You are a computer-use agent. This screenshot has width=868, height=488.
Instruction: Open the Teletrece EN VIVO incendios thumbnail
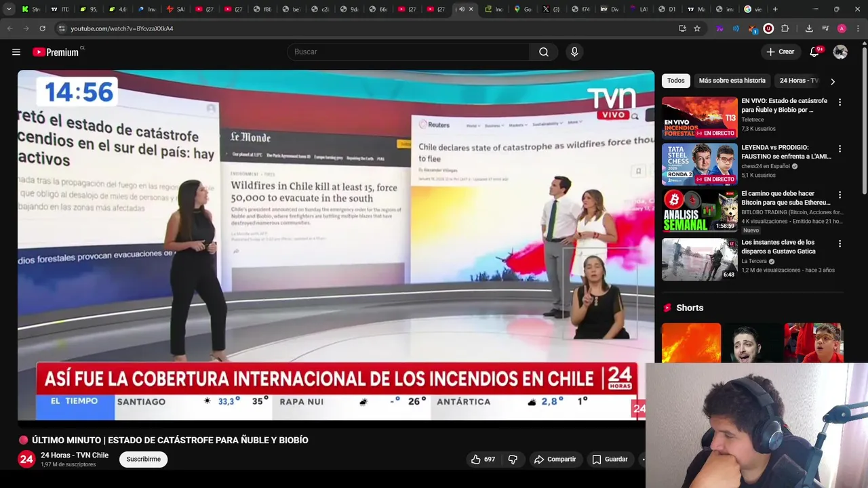699,117
